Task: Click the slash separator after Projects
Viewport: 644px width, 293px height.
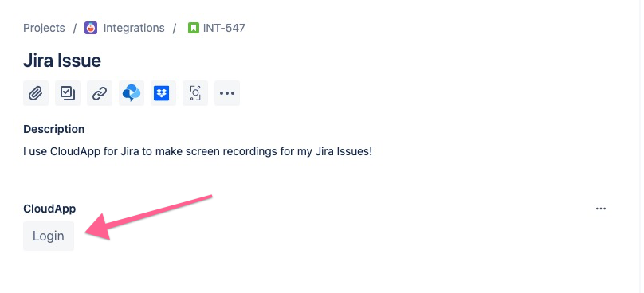Action: click(x=75, y=28)
